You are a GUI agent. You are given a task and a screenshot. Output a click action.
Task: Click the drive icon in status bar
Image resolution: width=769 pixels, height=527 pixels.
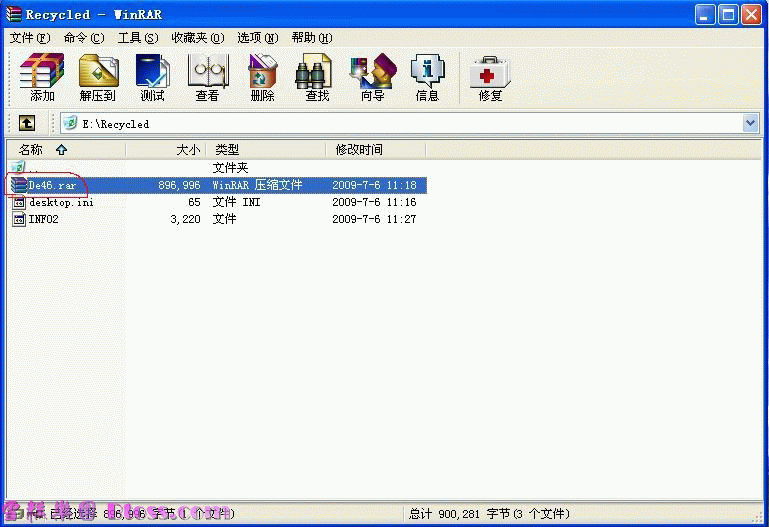[18, 514]
